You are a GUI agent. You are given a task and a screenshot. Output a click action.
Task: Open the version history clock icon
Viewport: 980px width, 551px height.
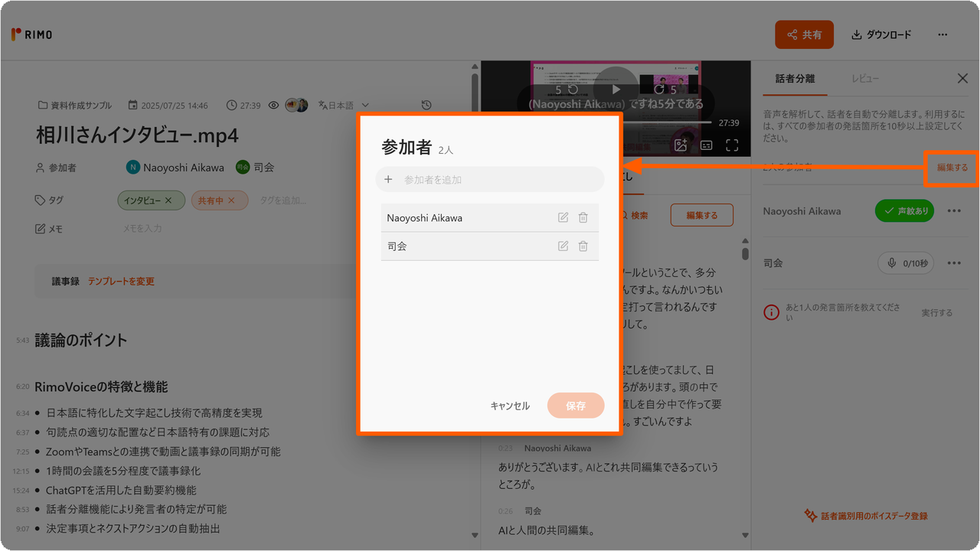tap(426, 105)
